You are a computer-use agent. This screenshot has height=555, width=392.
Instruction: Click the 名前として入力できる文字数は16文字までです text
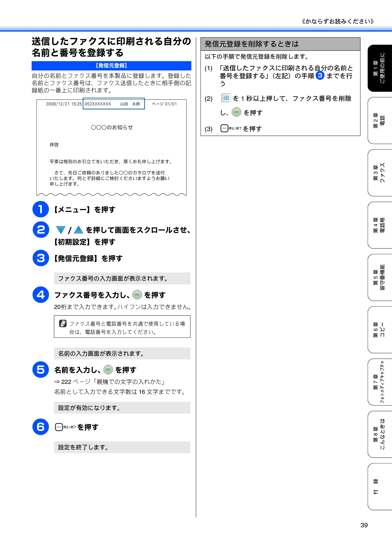120,391
